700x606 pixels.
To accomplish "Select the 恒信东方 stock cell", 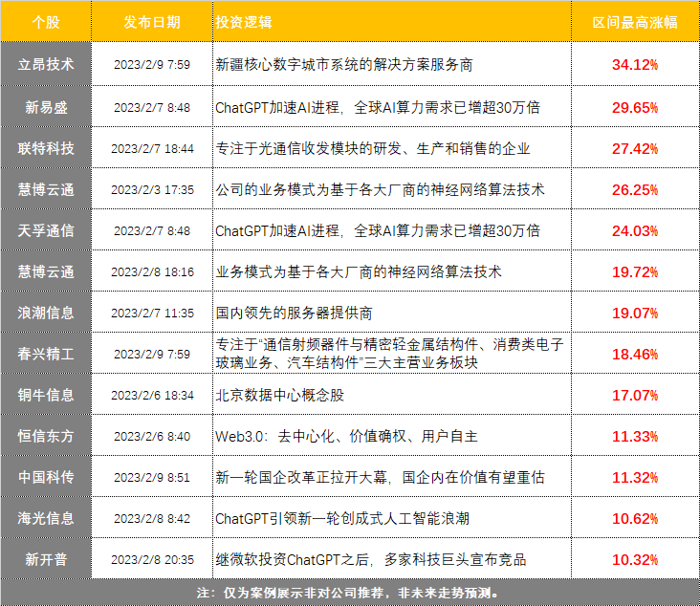I will (46, 436).
